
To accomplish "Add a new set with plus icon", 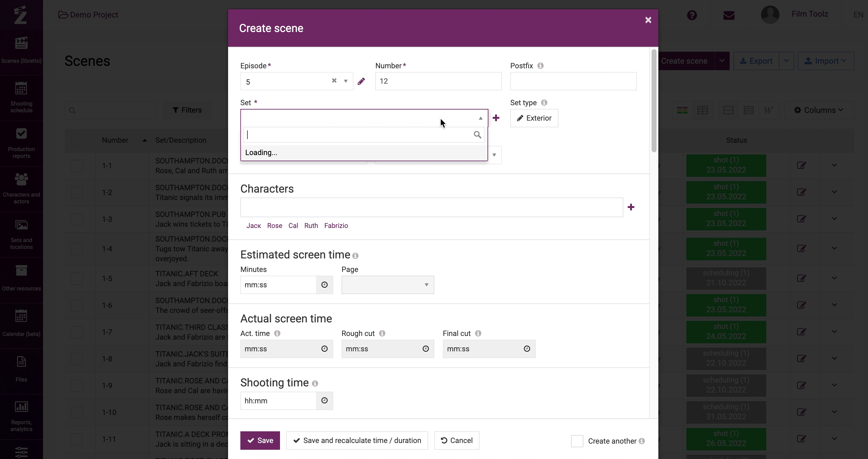I will coord(496,118).
